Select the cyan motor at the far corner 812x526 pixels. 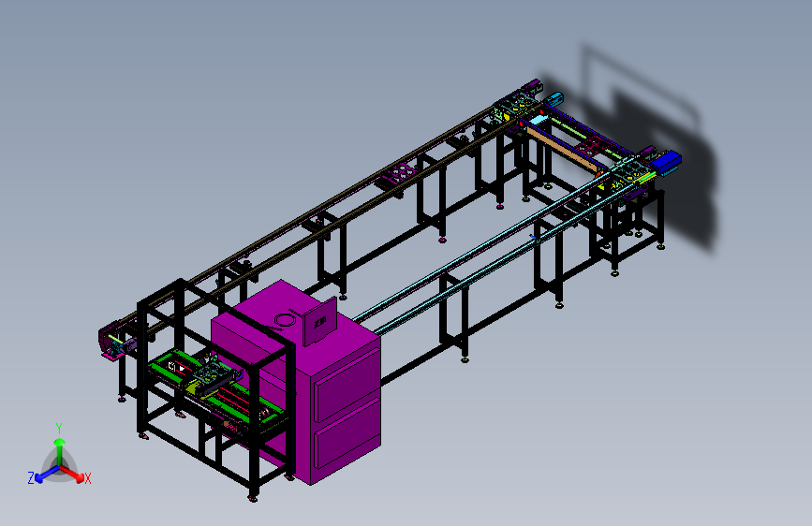(x=554, y=99)
